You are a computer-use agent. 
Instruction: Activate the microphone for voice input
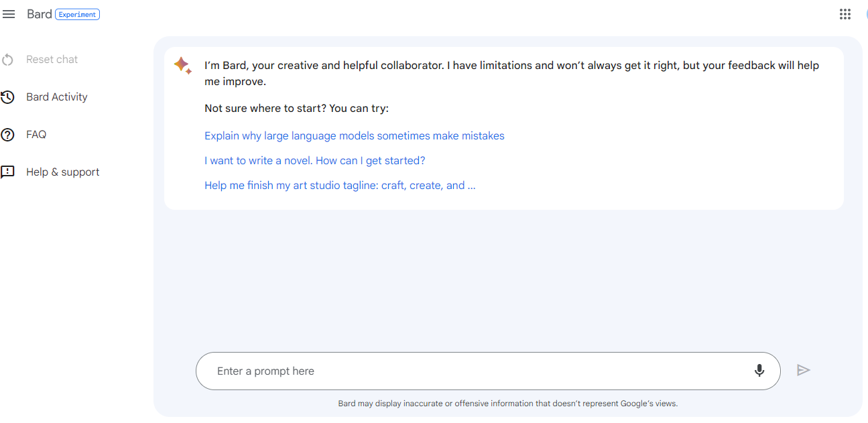759,369
